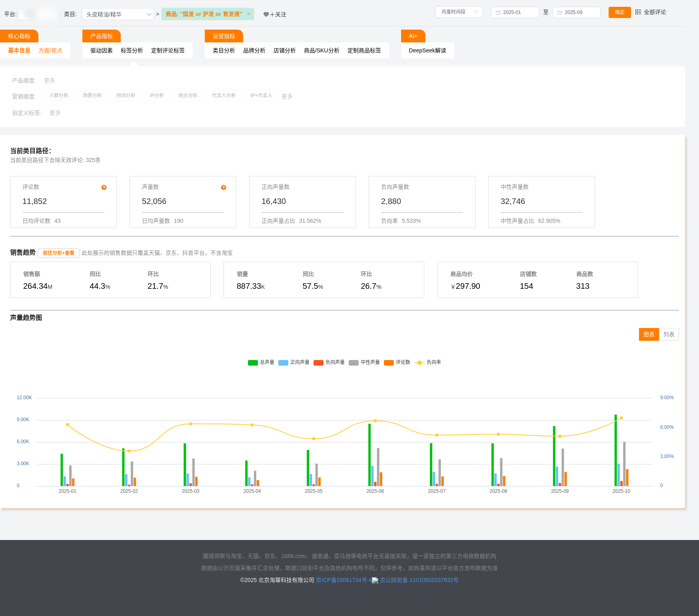Click the help icon on 评论数 card
This screenshot has height=616, width=699.
click(x=104, y=188)
